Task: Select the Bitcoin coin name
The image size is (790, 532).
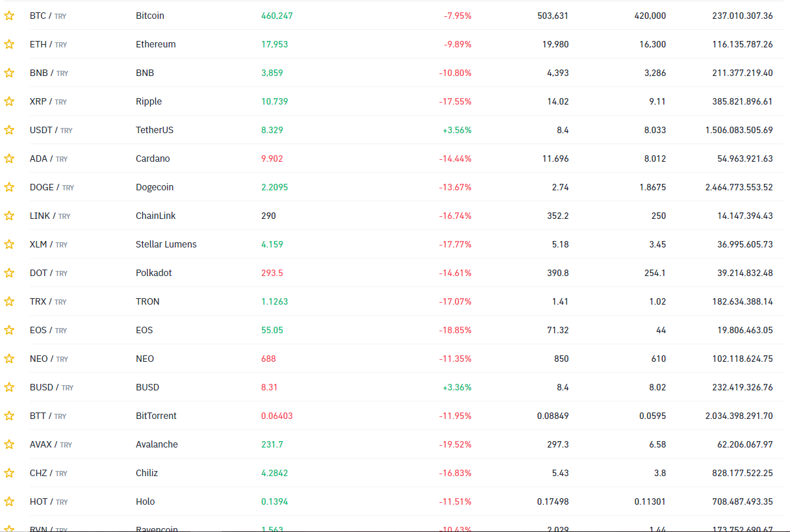Action: tap(150, 16)
